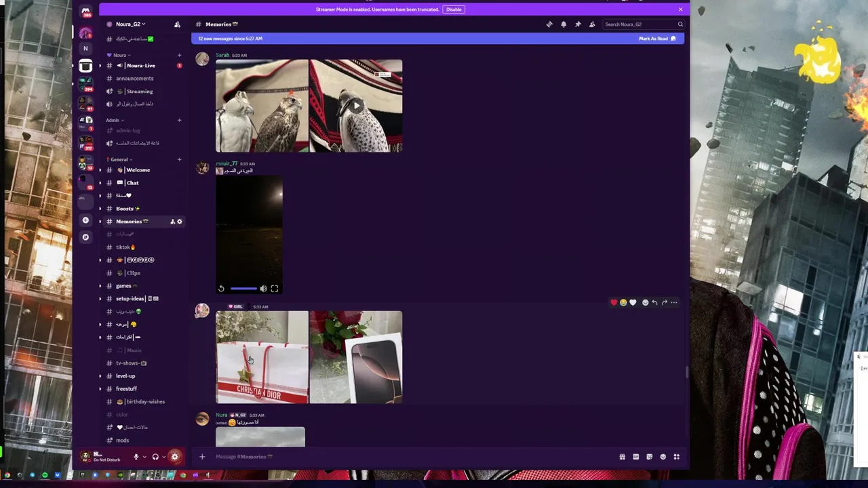The width and height of the screenshot is (868, 488).
Task: Expand threads arrow beside Noura-Live channel
Action: [100, 66]
